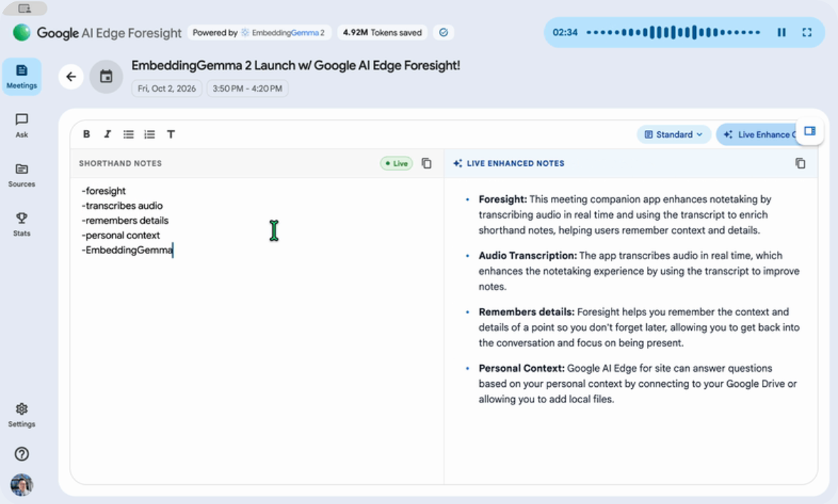Toggle the side panel layout icon

tap(810, 131)
